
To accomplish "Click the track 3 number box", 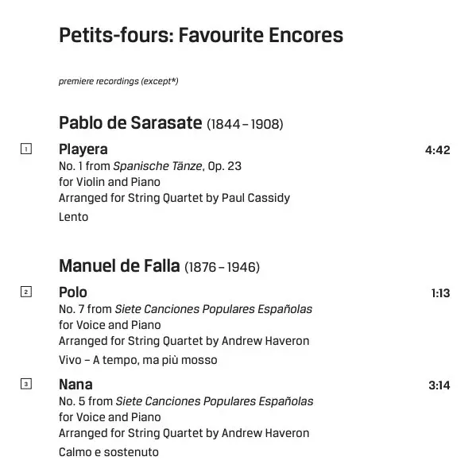I will (x=26, y=384).
